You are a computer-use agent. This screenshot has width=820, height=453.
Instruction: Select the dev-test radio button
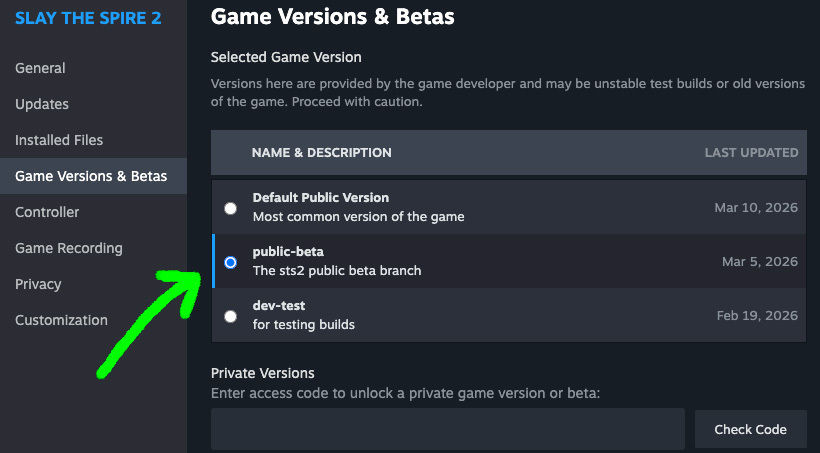231,316
